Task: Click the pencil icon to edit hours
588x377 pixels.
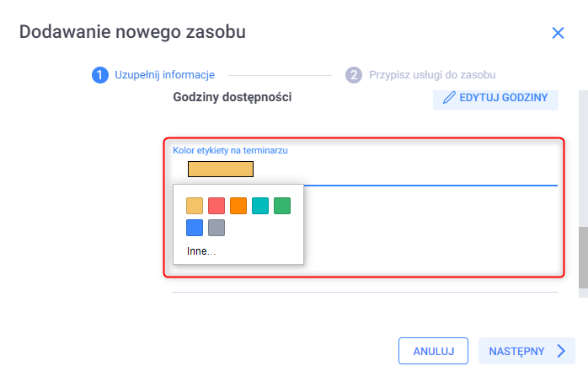Action: point(449,98)
